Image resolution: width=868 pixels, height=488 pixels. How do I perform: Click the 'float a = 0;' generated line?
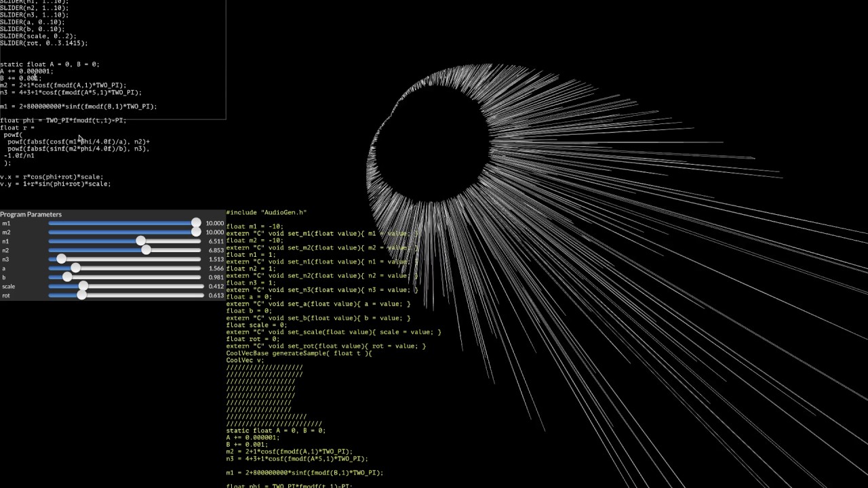[x=249, y=297]
